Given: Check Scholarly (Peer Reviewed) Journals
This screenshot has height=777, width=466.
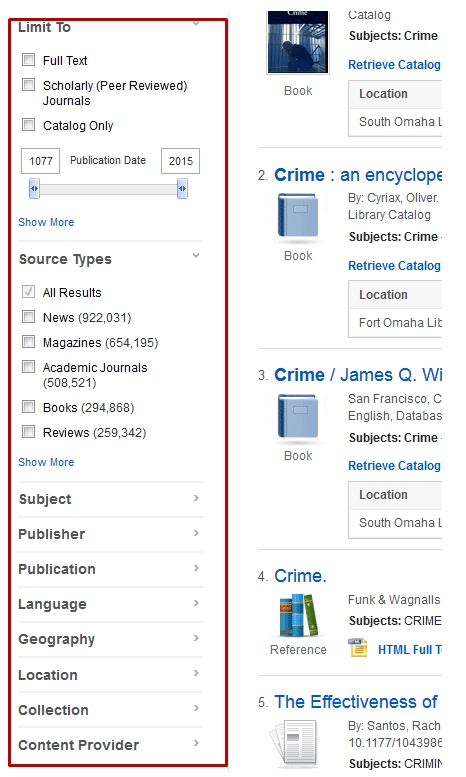Looking at the screenshot, I should click(29, 85).
